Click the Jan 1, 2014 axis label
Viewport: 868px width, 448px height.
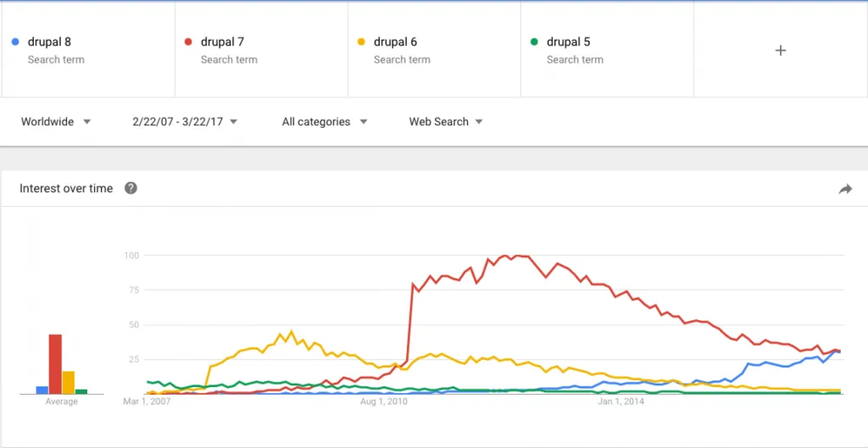point(620,401)
